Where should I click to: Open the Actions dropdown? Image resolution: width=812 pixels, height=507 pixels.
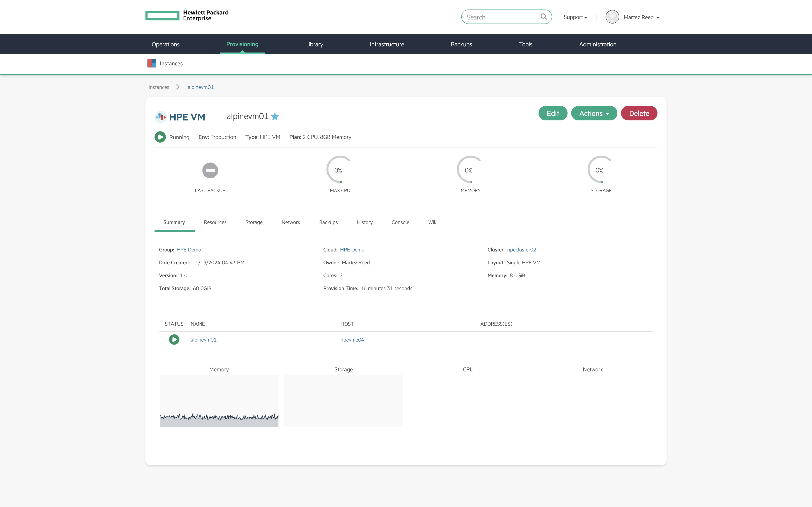click(594, 113)
